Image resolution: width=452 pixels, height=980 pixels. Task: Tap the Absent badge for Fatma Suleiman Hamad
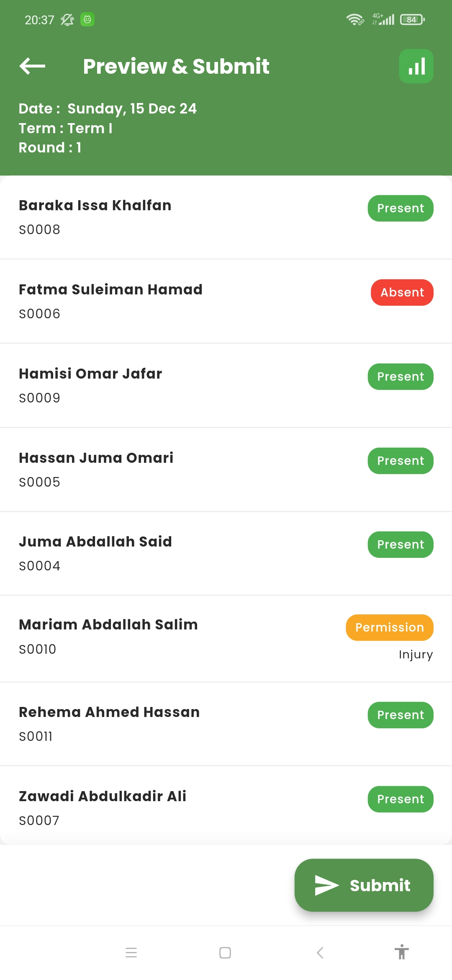coord(402,292)
